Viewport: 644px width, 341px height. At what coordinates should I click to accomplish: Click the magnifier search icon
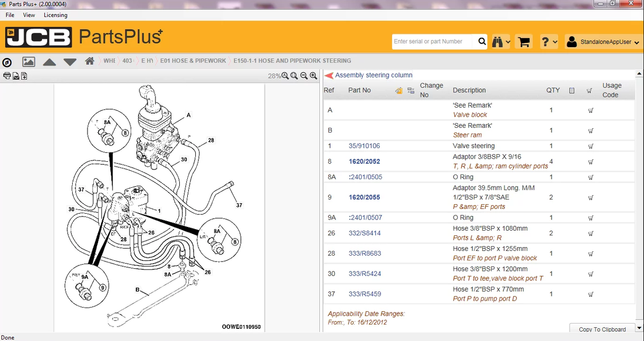pos(482,41)
